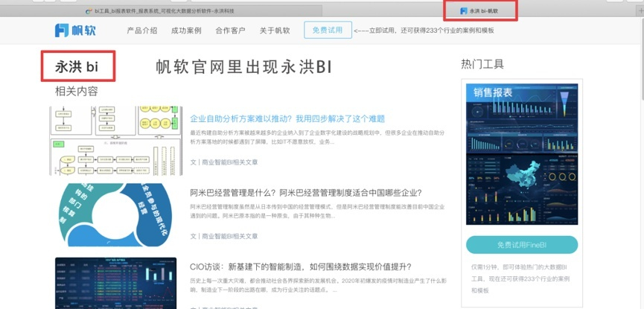
Task: Click the 免费试用FineBI button
Action: [522, 245]
